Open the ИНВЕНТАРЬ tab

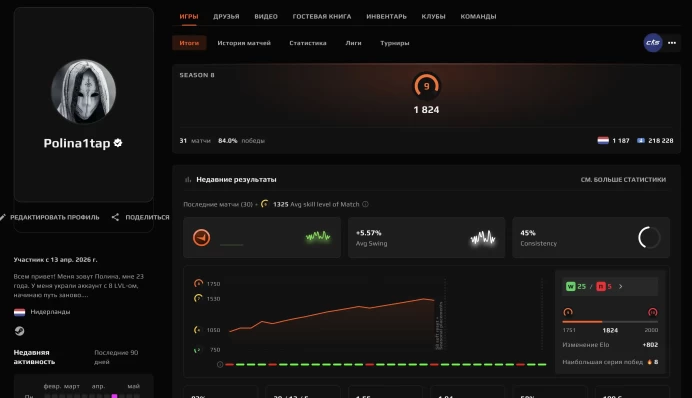point(386,16)
